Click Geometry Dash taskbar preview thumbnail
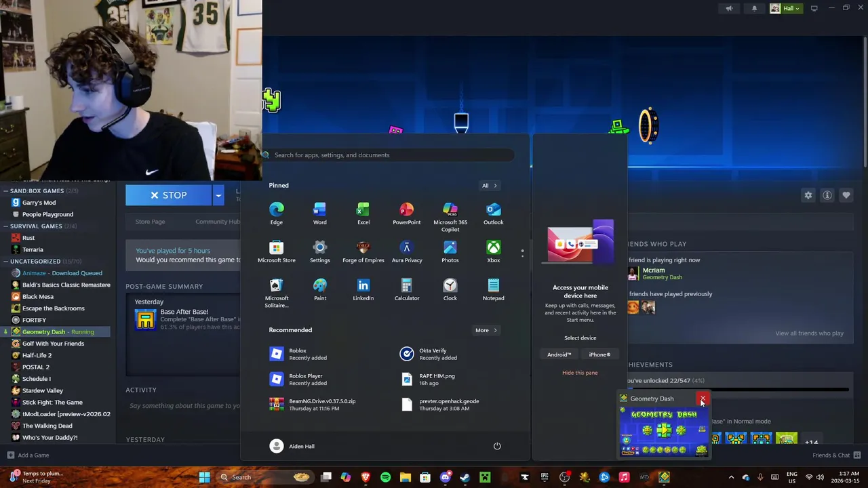 (x=663, y=432)
